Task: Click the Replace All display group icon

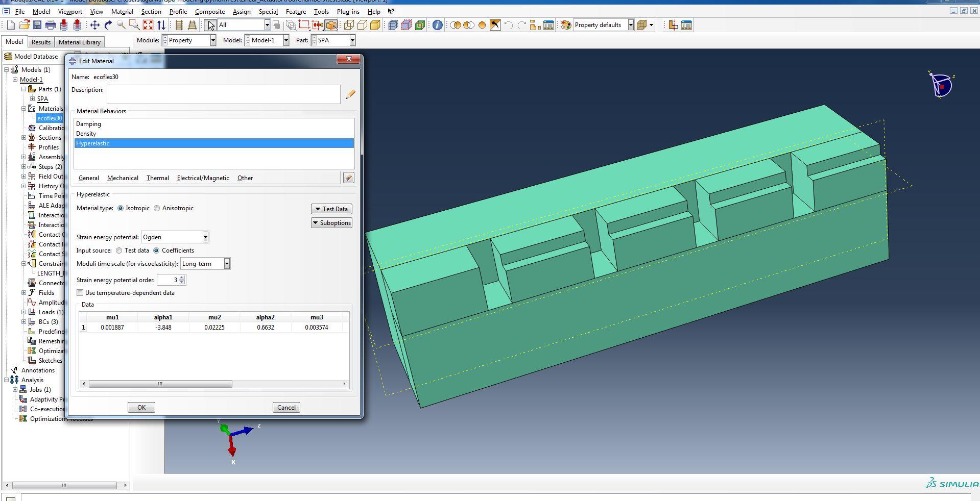Action: click(482, 25)
